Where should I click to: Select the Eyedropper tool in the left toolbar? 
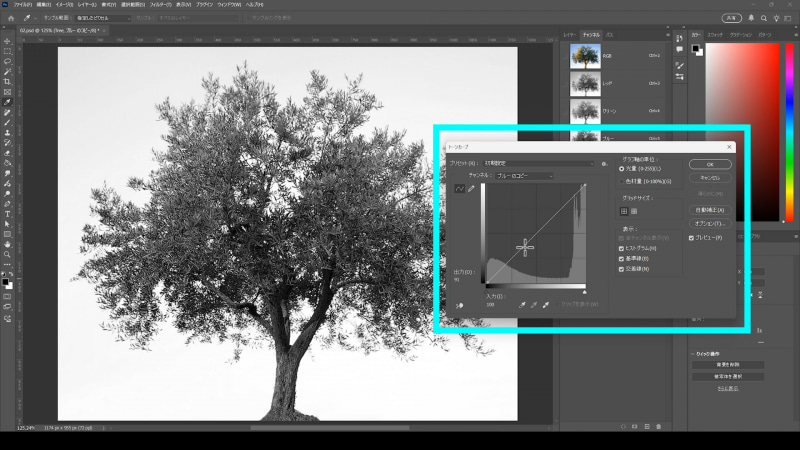(7, 103)
